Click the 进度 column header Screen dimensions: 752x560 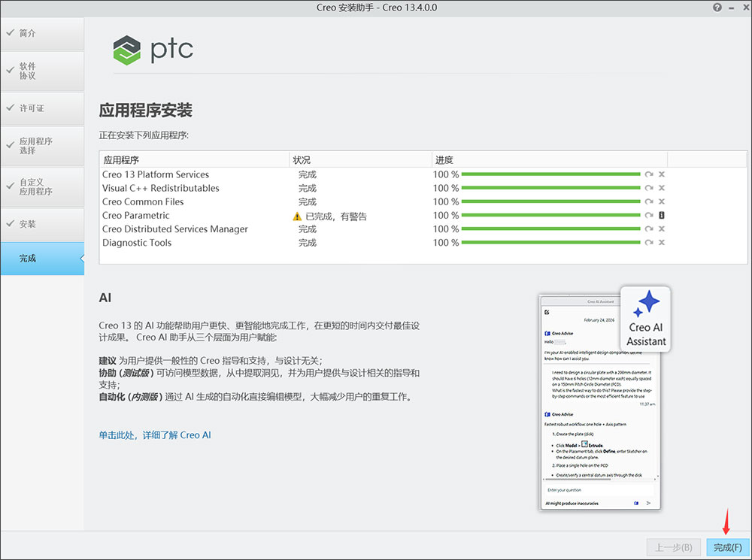550,159
